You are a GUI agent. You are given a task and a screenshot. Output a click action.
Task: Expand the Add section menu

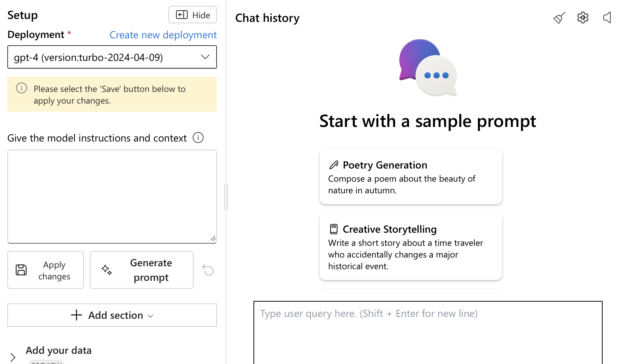(x=112, y=315)
